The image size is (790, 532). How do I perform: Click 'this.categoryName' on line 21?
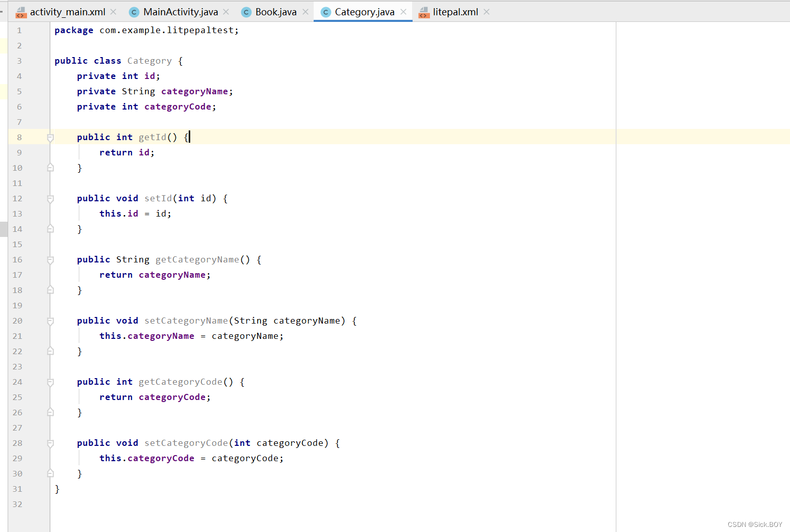(147, 336)
